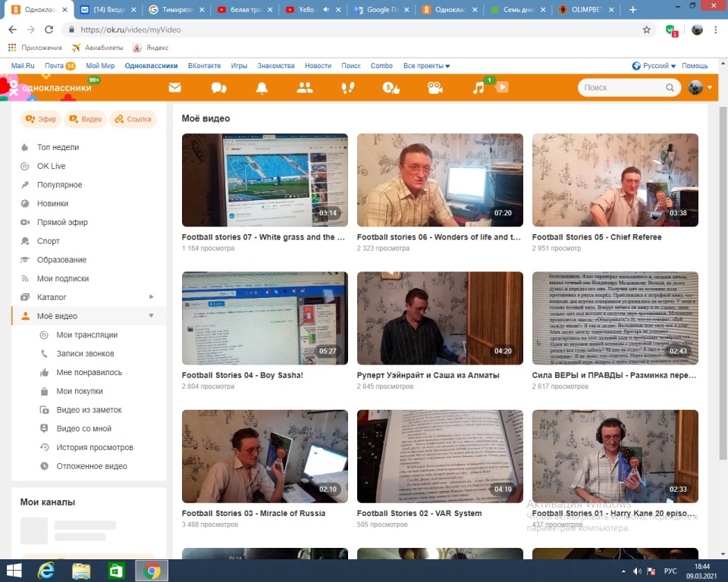
Task: Click the orange play button in header
Action: [x=502, y=87]
